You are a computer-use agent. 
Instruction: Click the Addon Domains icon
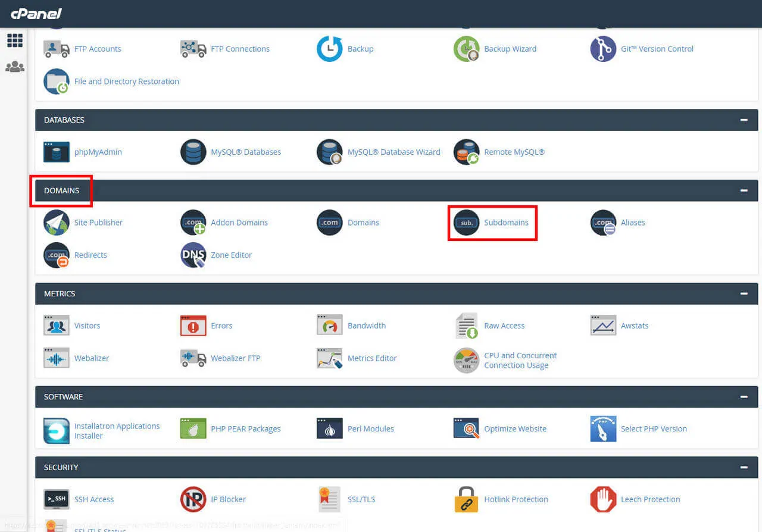tap(193, 223)
